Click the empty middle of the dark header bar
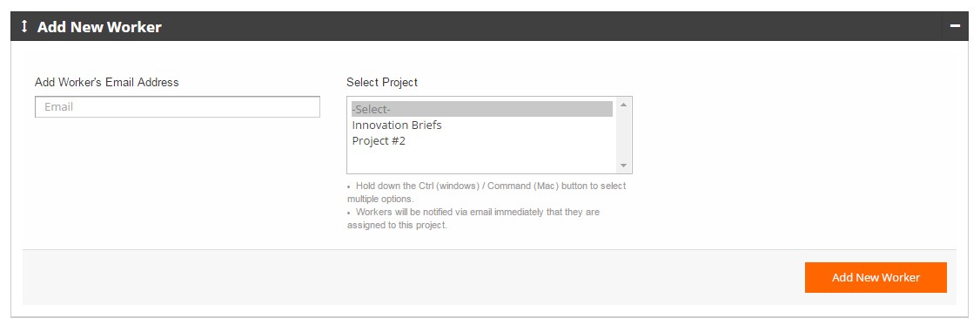This screenshot has height=332, width=980. tap(550, 26)
